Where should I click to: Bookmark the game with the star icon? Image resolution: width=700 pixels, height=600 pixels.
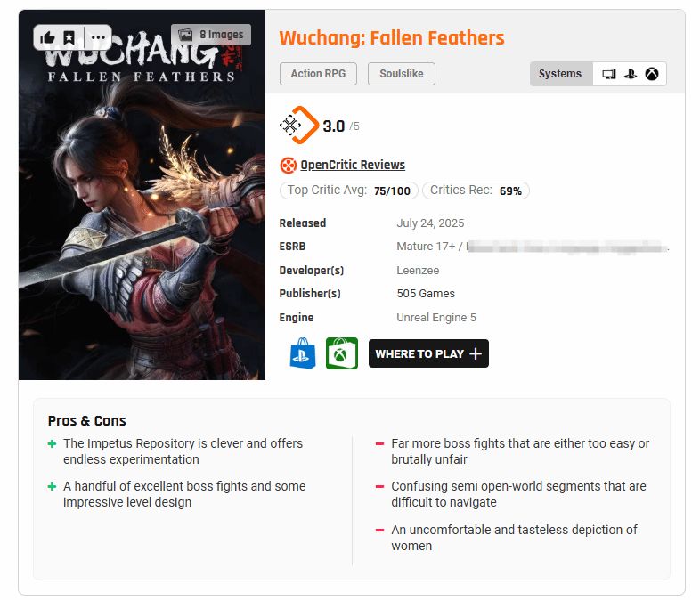click(x=69, y=37)
